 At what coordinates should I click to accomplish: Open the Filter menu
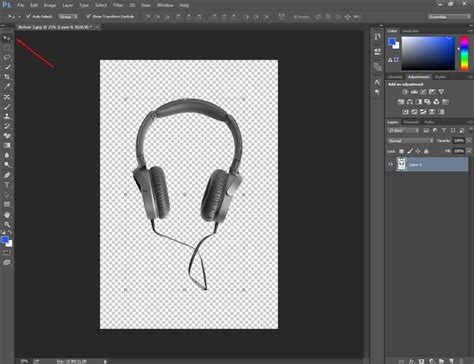click(118, 5)
